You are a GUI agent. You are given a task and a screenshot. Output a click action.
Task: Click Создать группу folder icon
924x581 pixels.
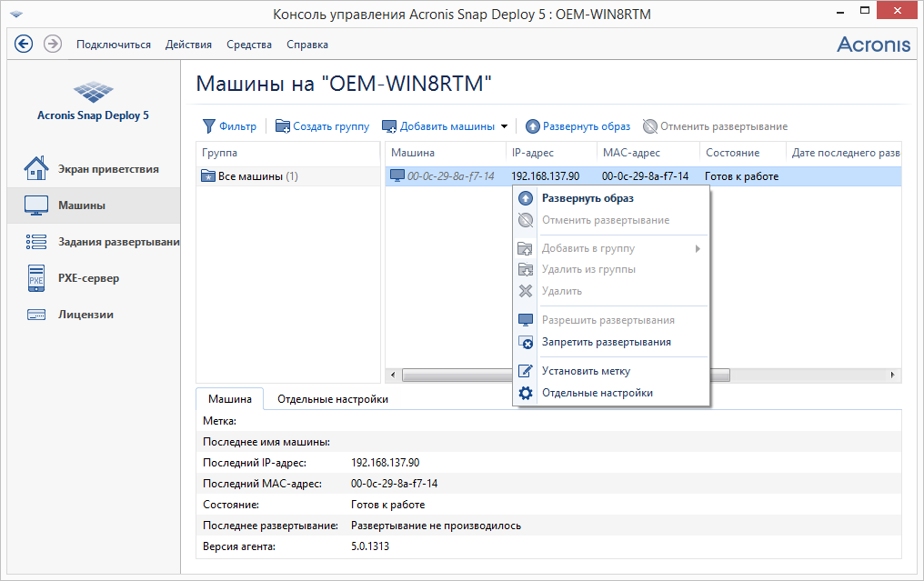coord(283,126)
